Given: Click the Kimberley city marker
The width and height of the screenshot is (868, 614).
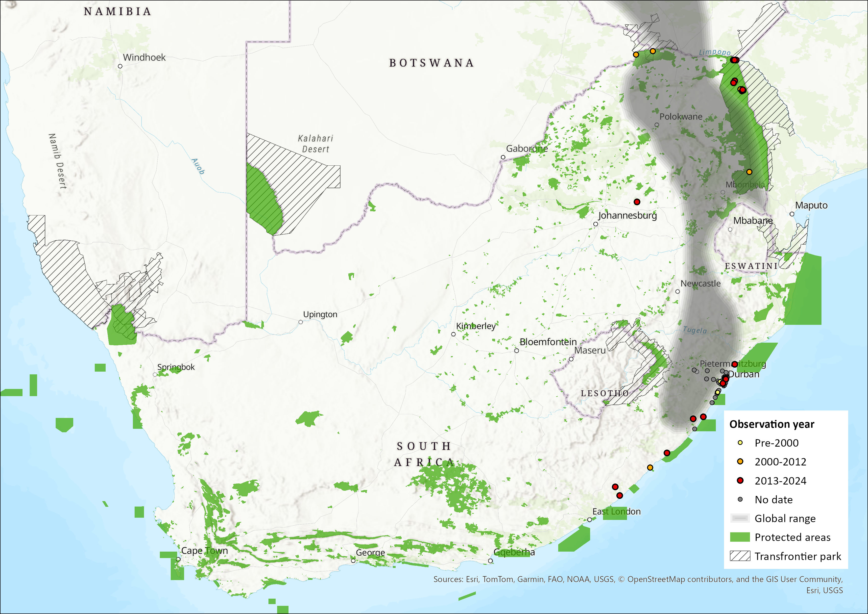Looking at the screenshot, I should [453, 334].
